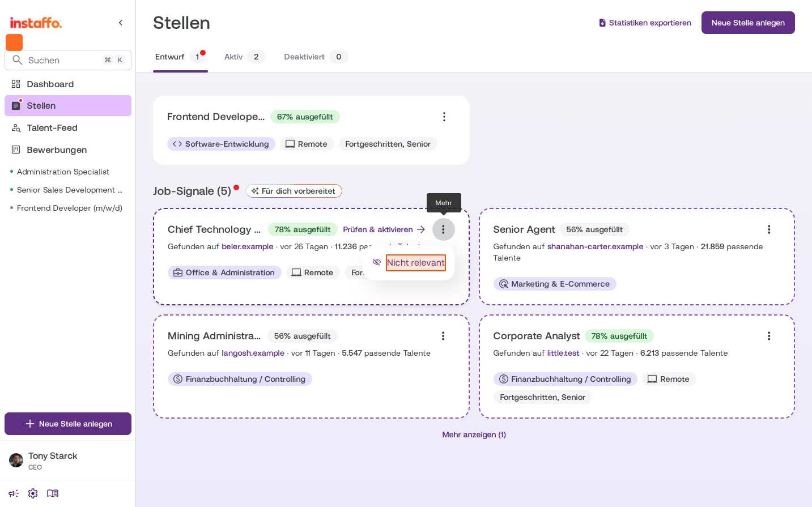Open documentation book icon in sidebar footer

53,493
